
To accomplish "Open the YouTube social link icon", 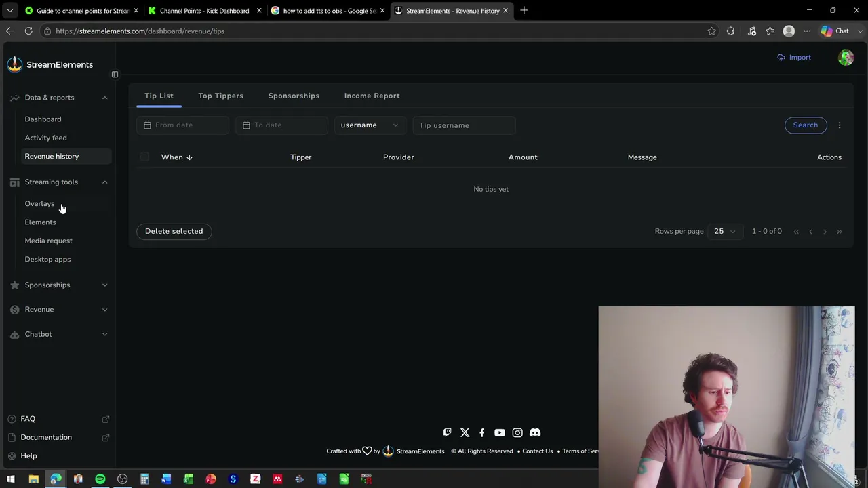I will coord(500,432).
